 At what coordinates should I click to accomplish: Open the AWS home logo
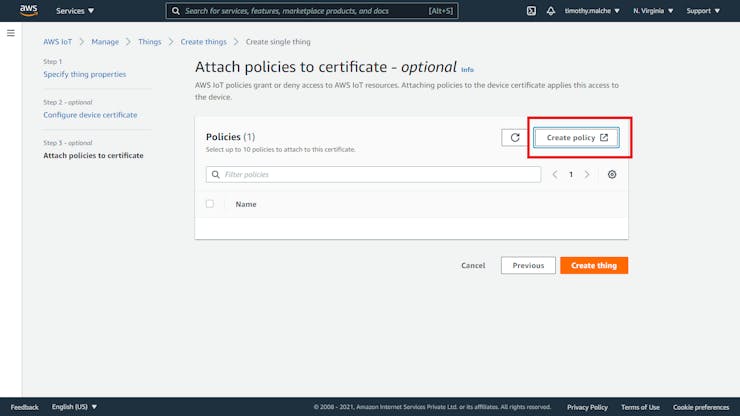click(29, 10)
